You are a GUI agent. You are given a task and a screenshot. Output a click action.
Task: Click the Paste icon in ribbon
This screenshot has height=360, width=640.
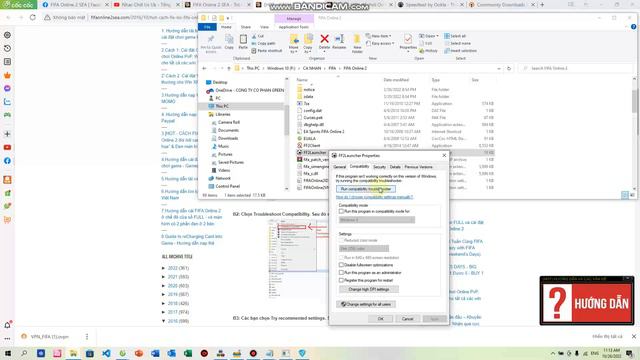(243, 40)
